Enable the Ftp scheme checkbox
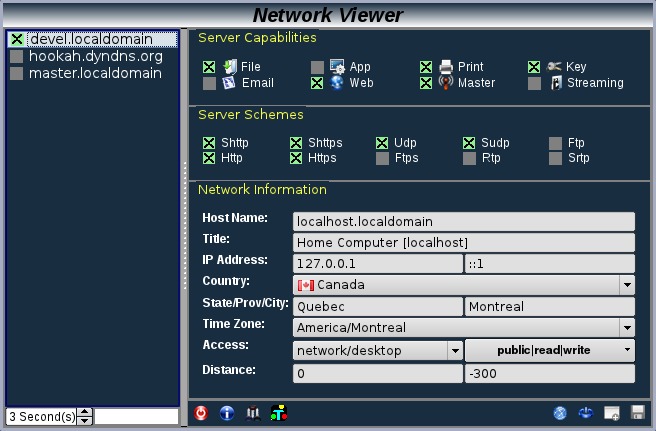The width and height of the screenshot is (656, 431). (x=555, y=143)
